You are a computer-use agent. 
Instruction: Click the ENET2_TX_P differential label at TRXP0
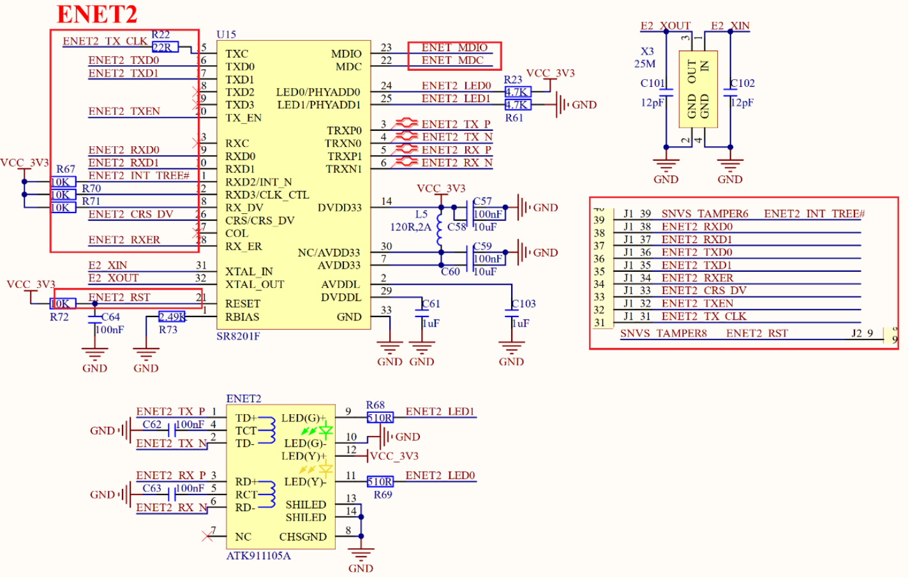point(456,124)
